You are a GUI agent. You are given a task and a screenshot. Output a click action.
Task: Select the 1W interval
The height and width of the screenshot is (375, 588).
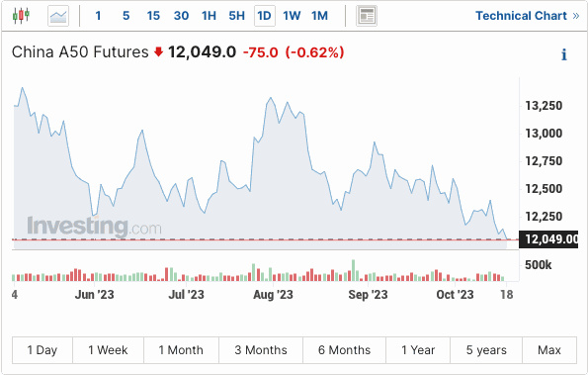coord(292,16)
